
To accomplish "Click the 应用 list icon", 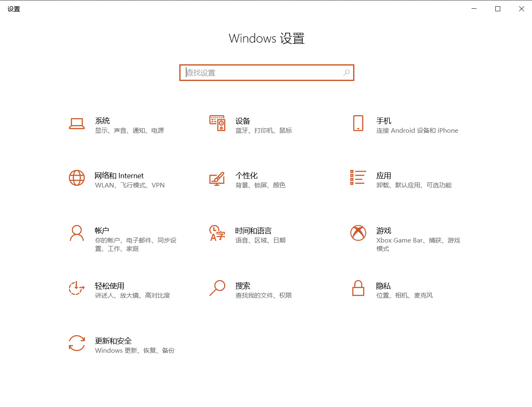I will pyautogui.click(x=358, y=177).
